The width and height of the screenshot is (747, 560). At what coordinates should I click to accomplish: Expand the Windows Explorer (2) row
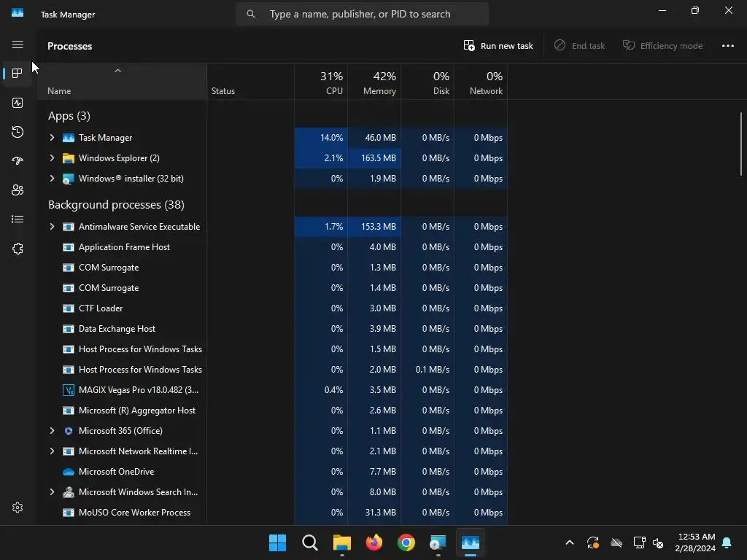(52, 158)
